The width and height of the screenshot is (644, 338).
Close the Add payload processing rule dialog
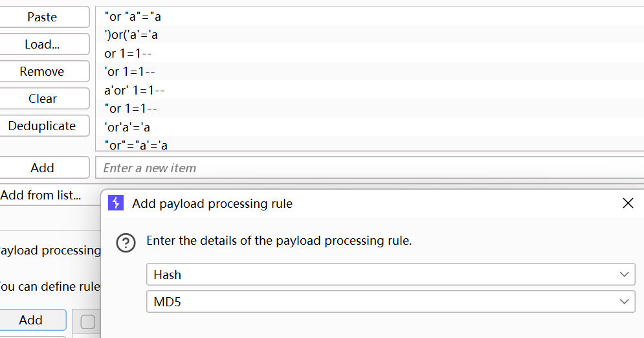pos(628,203)
